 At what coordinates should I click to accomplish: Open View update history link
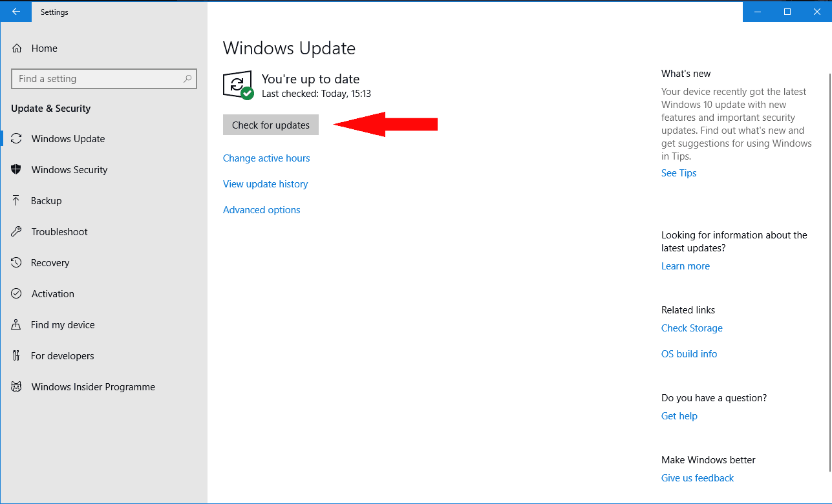pyautogui.click(x=265, y=184)
